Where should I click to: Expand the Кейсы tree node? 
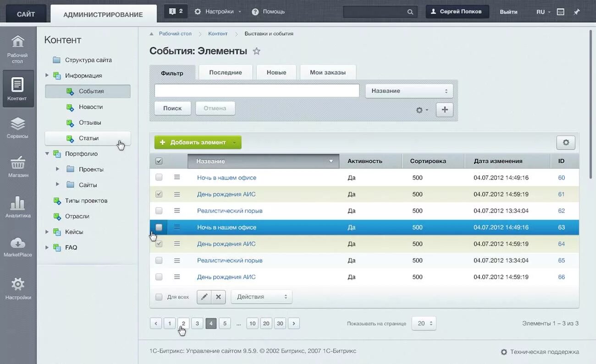click(x=47, y=232)
